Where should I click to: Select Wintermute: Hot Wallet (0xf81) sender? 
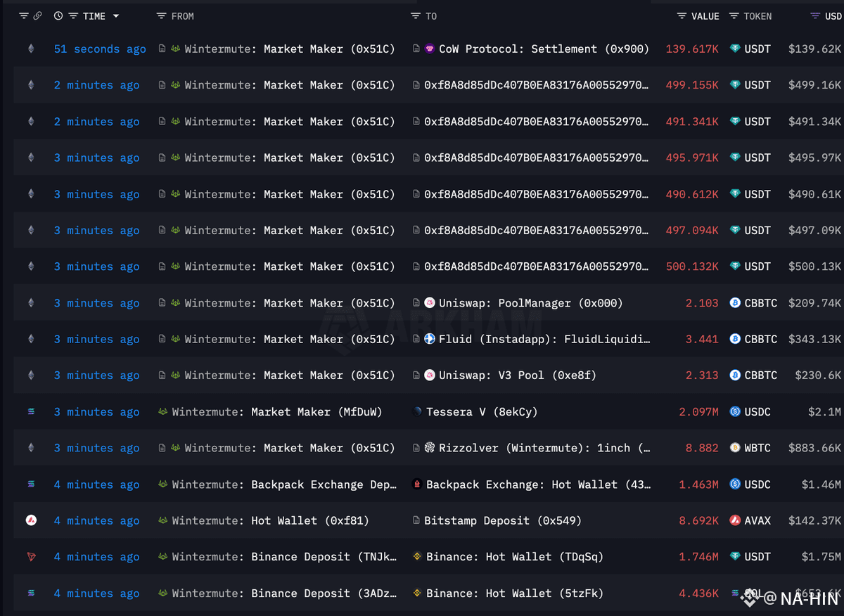271,520
